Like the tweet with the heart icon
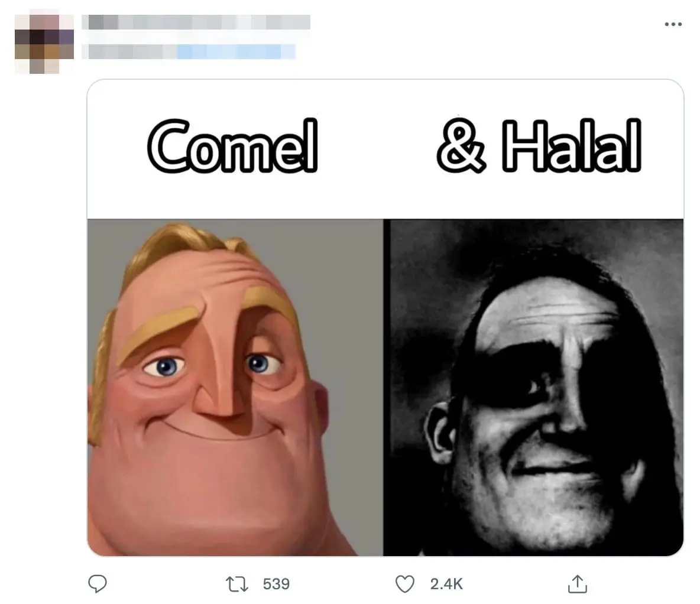 [404, 584]
